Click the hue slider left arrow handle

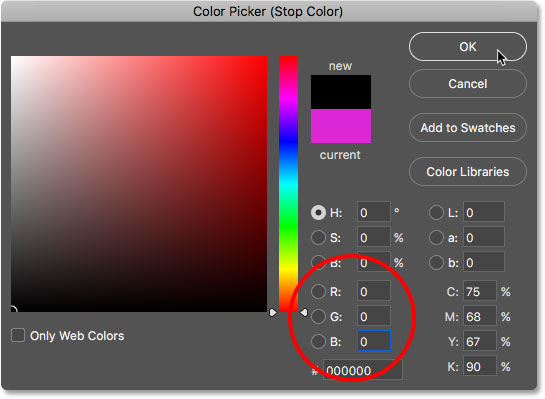click(273, 313)
